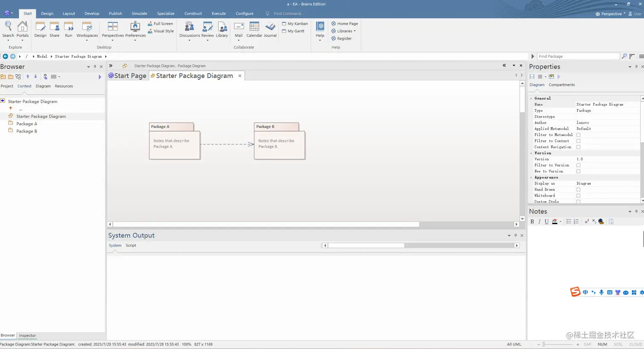
Task: Toggle the Filter to Version checkbox
Action: (578, 165)
